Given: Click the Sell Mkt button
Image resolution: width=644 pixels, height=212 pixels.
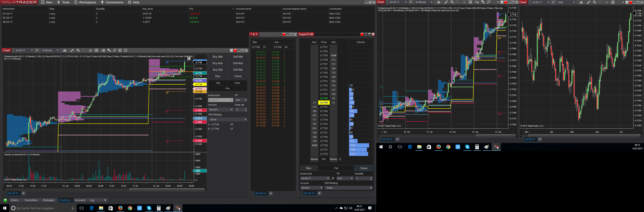Looking at the screenshot, I should tap(238, 57).
